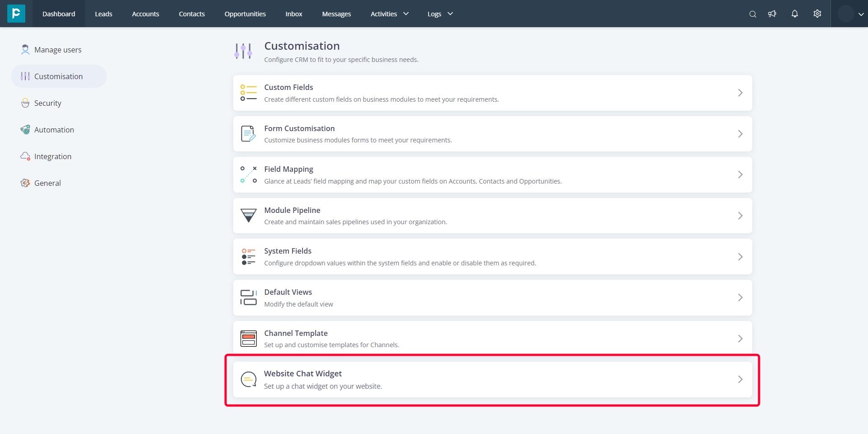Click the Manage users sidebar icon
Viewport: 868px width, 434px height.
click(25, 50)
